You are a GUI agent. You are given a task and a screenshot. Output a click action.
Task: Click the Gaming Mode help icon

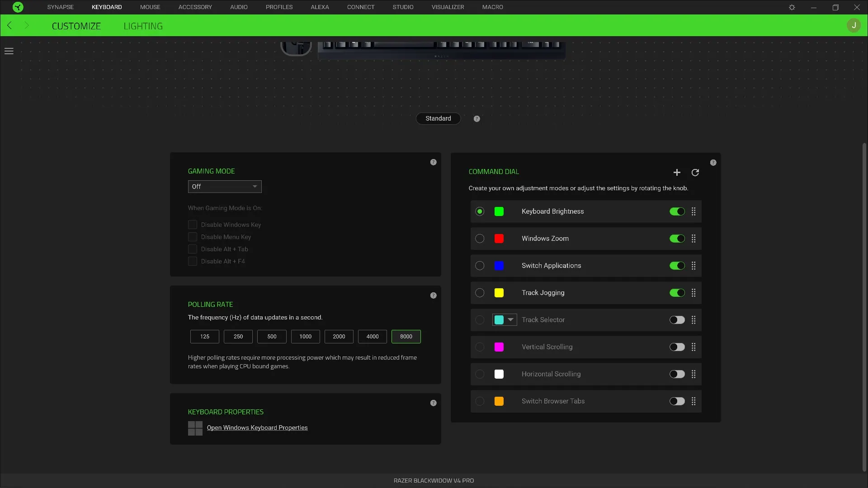click(x=433, y=162)
